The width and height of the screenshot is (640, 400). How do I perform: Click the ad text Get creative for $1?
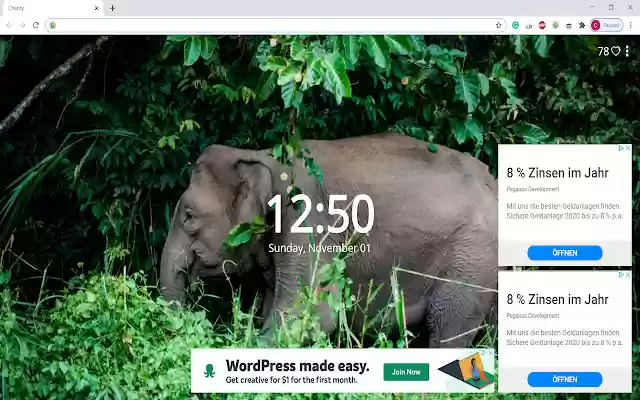pos(291,380)
